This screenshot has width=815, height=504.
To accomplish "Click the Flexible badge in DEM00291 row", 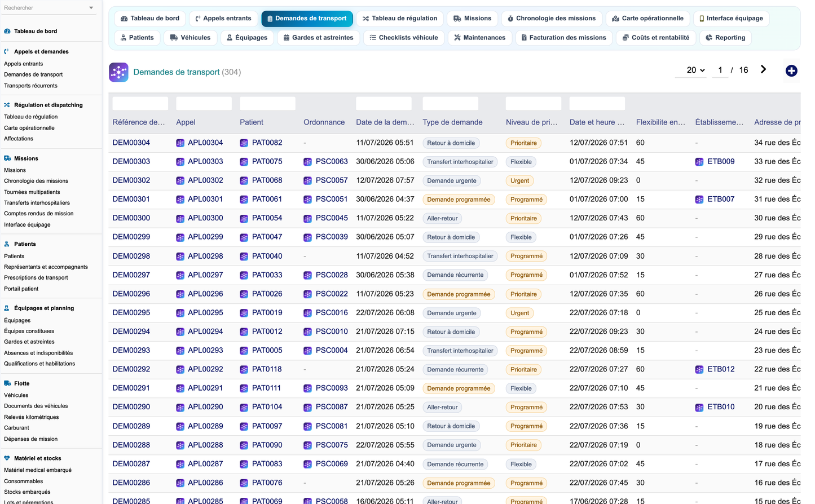I will tap(521, 388).
